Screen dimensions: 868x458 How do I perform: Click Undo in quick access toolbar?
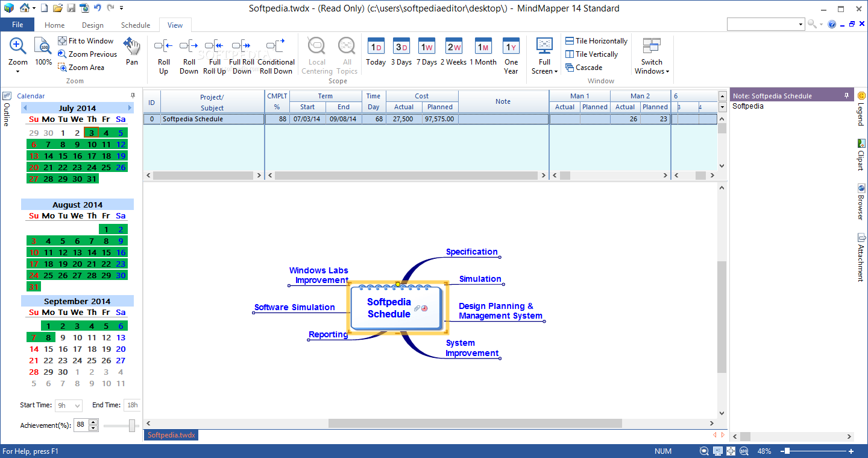click(x=98, y=8)
